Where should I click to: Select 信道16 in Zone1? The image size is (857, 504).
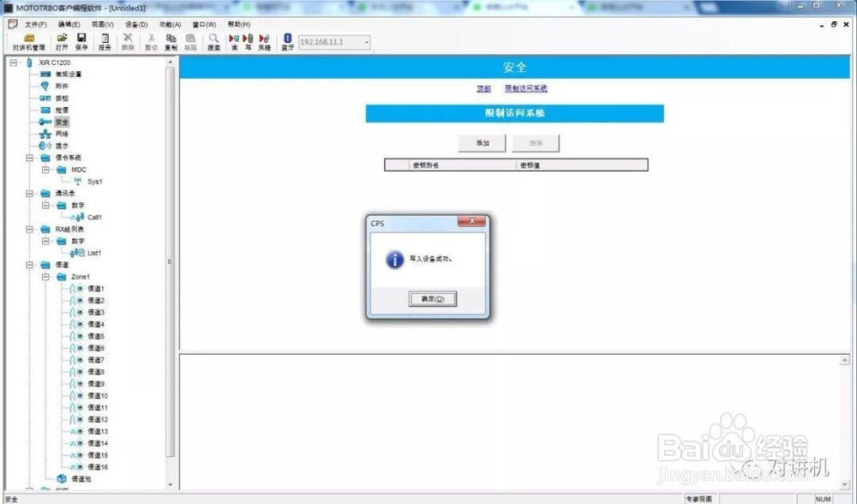coord(98,467)
